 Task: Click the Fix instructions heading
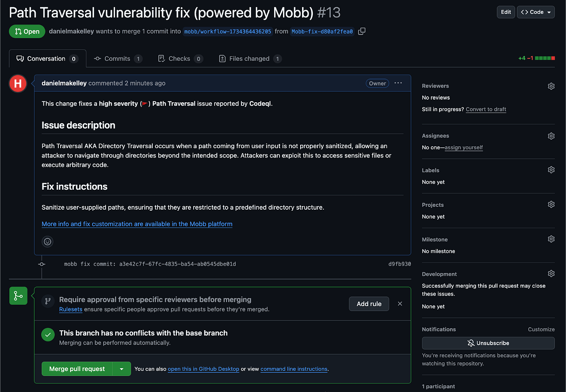75,187
